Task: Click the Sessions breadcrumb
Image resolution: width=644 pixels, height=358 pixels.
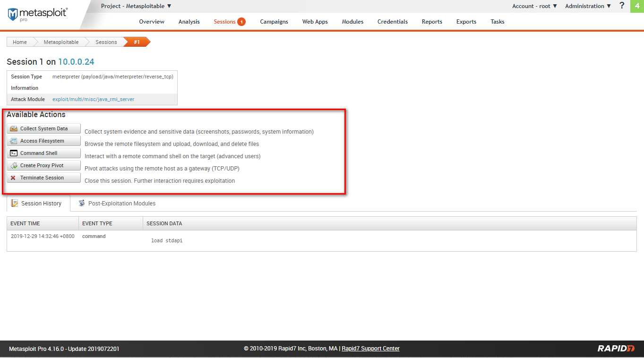Action: (106, 42)
